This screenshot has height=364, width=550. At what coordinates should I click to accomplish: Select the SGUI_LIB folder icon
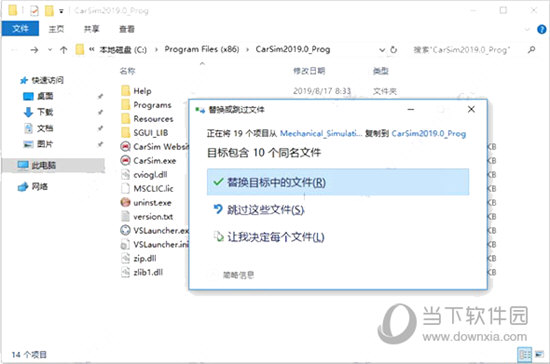coord(126,133)
